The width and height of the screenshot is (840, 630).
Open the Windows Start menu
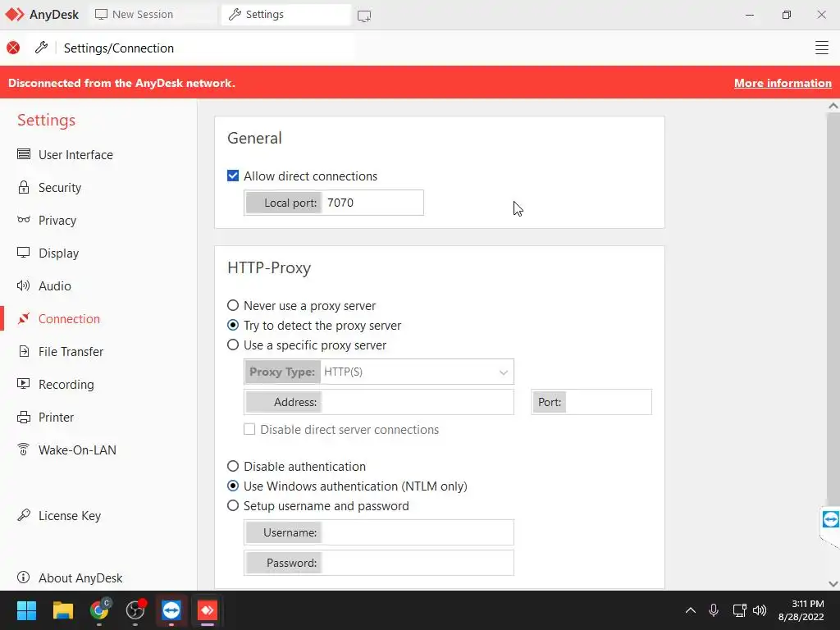(26, 610)
